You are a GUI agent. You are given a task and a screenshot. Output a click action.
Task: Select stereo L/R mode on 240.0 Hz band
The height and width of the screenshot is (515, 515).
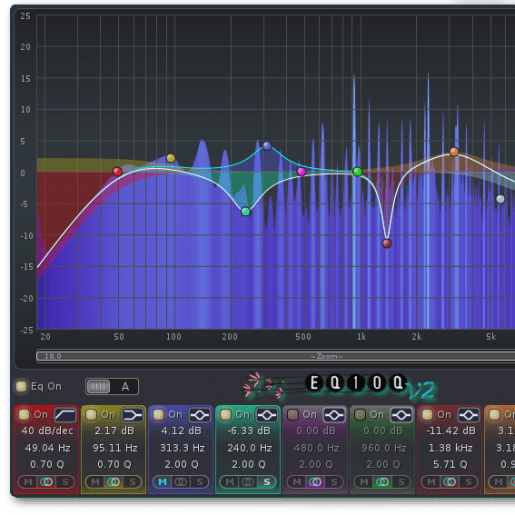point(248,482)
